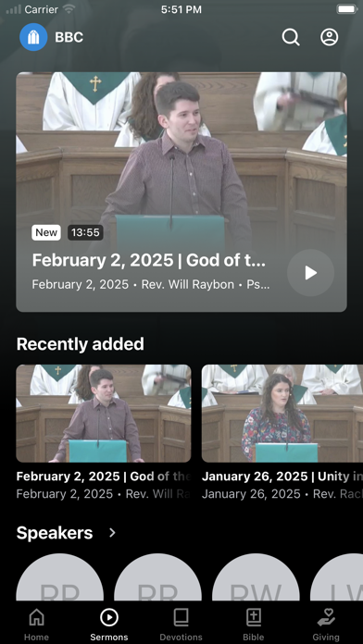Screen dimensions: 363x644
Task: Expand Speakers list with the chevron arrow
Action: [112, 533]
